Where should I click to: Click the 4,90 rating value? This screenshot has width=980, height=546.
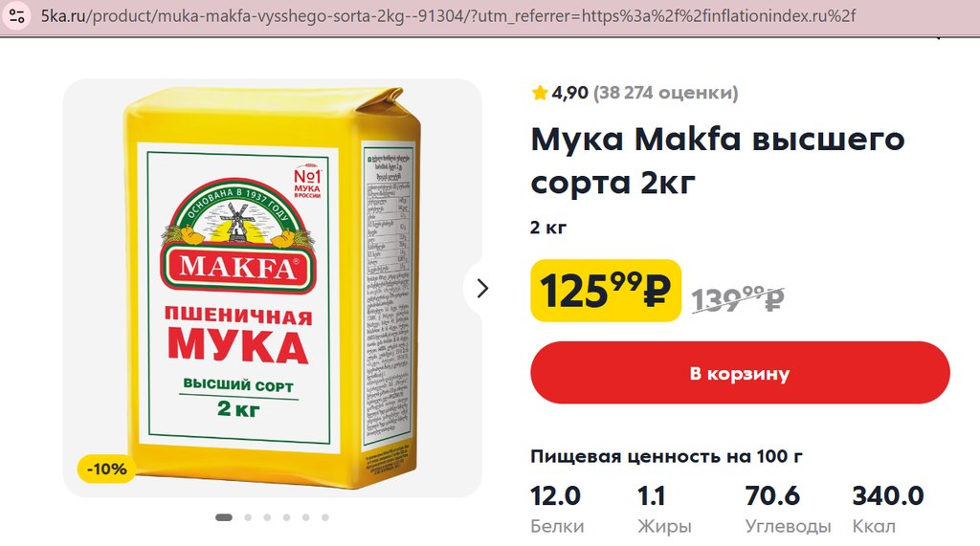(569, 93)
